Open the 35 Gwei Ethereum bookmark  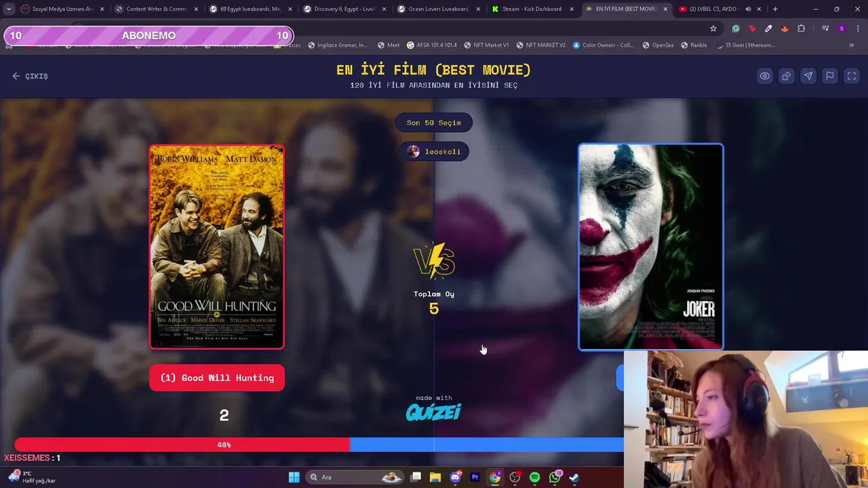click(745, 45)
